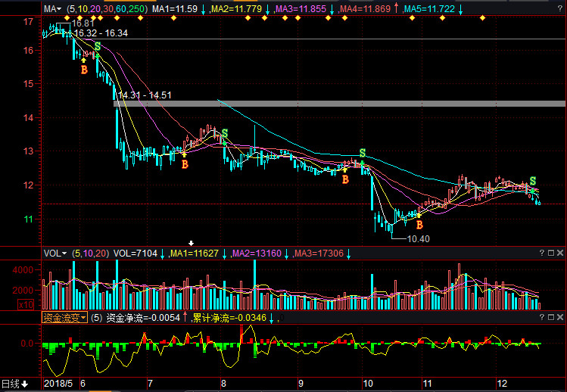Click the rightmost yellow diamond info marker
Viewport: 567px width, 392px height.
pyautogui.click(x=483, y=17)
